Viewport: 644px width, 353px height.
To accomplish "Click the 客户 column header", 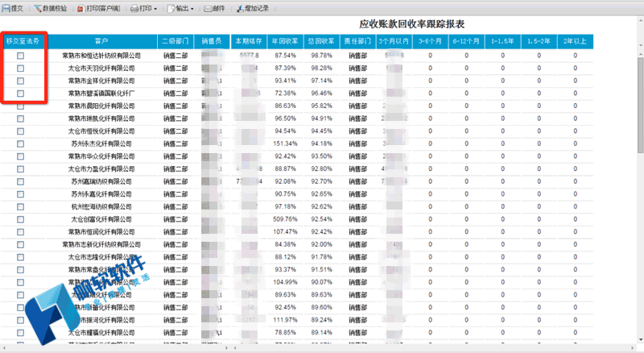I will 101,41.
